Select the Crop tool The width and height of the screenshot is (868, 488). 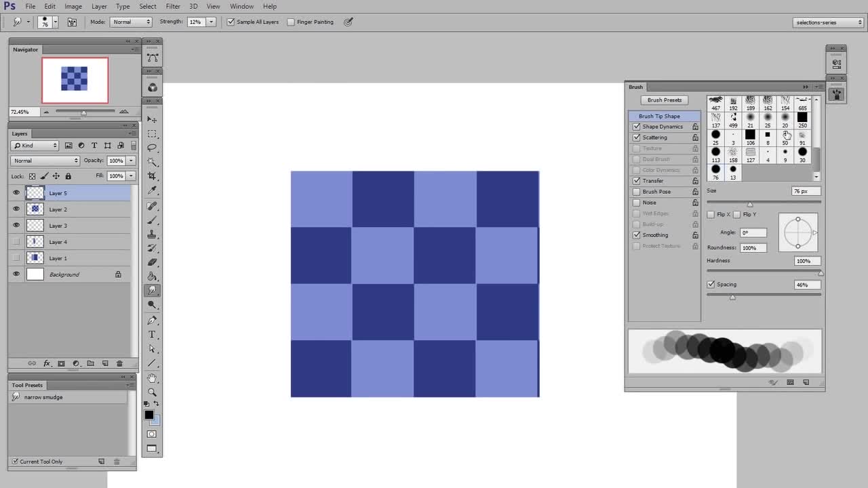tap(152, 176)
